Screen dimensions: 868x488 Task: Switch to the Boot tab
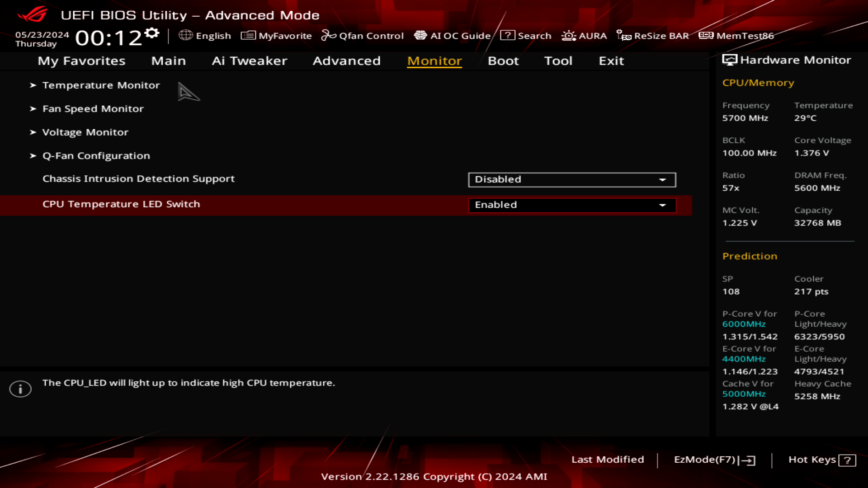click(503, 61)
